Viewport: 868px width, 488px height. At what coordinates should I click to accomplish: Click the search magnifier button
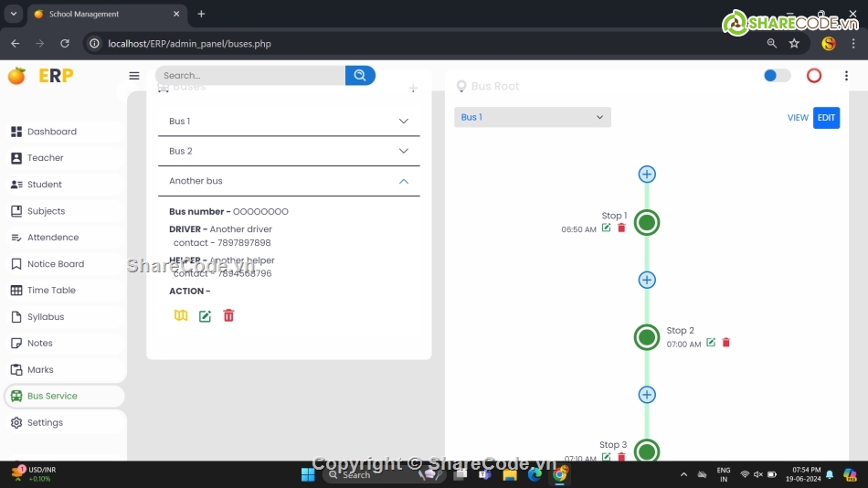(360, 76)
